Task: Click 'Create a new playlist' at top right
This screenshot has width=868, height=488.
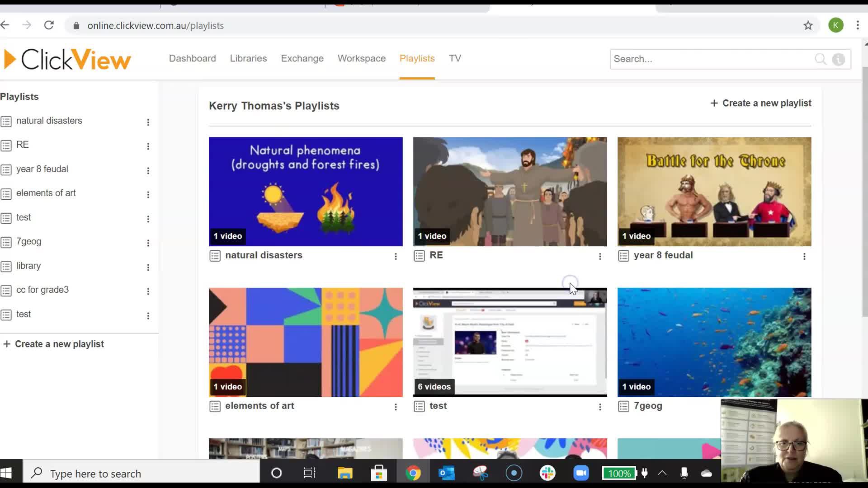Action: 760,103
